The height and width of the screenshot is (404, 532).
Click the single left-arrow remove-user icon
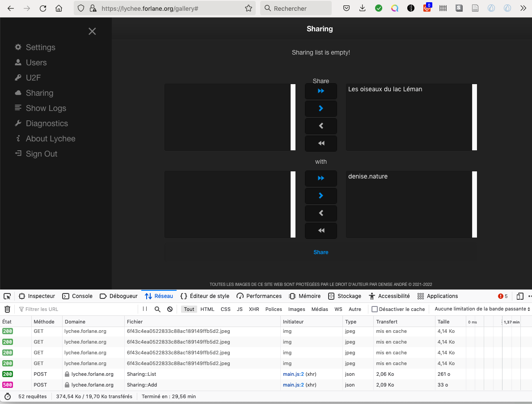[x=321, y=213]
